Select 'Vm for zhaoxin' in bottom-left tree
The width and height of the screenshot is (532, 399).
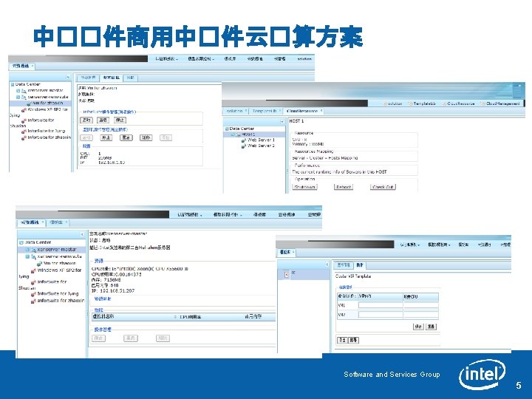coord(60,263)
